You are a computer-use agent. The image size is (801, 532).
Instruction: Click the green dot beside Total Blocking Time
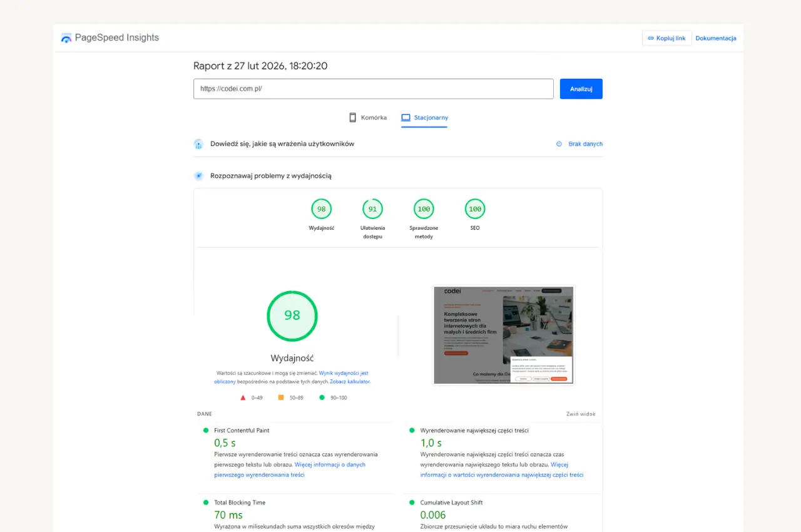[x=205, y=503]
